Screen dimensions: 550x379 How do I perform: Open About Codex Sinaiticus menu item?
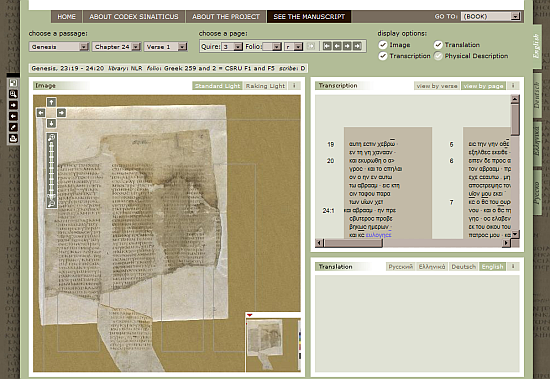pos(134,16)
